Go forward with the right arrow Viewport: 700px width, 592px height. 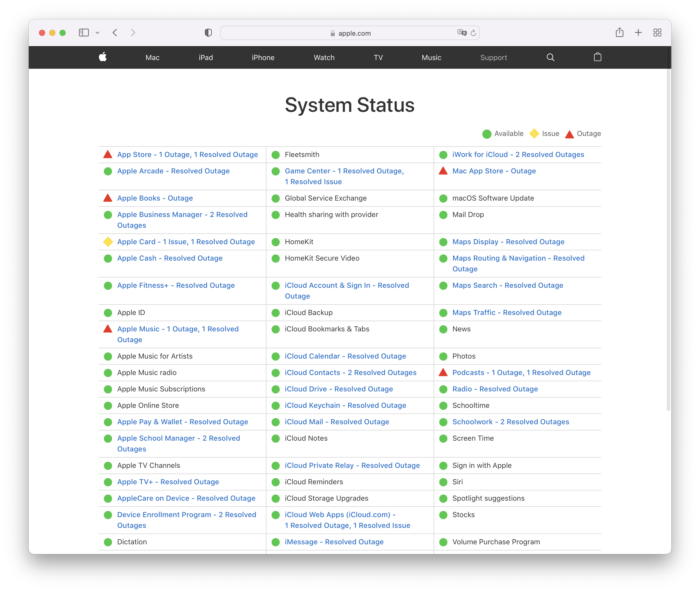[x=133, y=33]
